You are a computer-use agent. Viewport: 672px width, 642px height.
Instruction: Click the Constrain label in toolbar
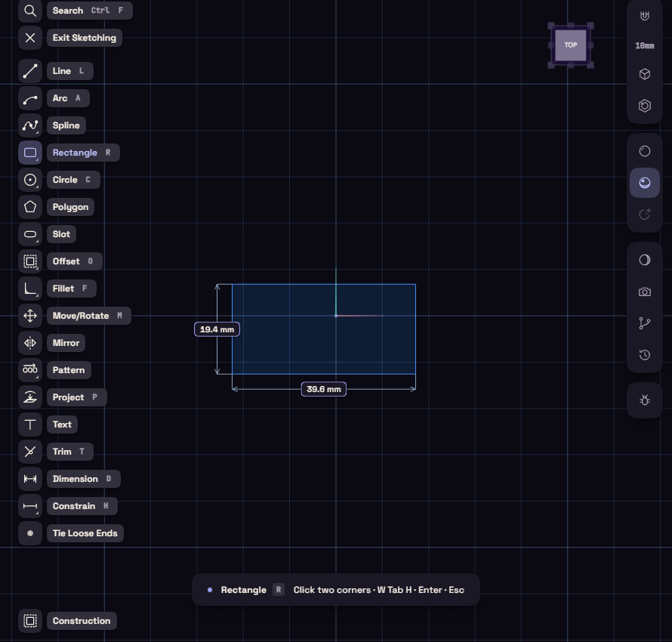(82, 506)
